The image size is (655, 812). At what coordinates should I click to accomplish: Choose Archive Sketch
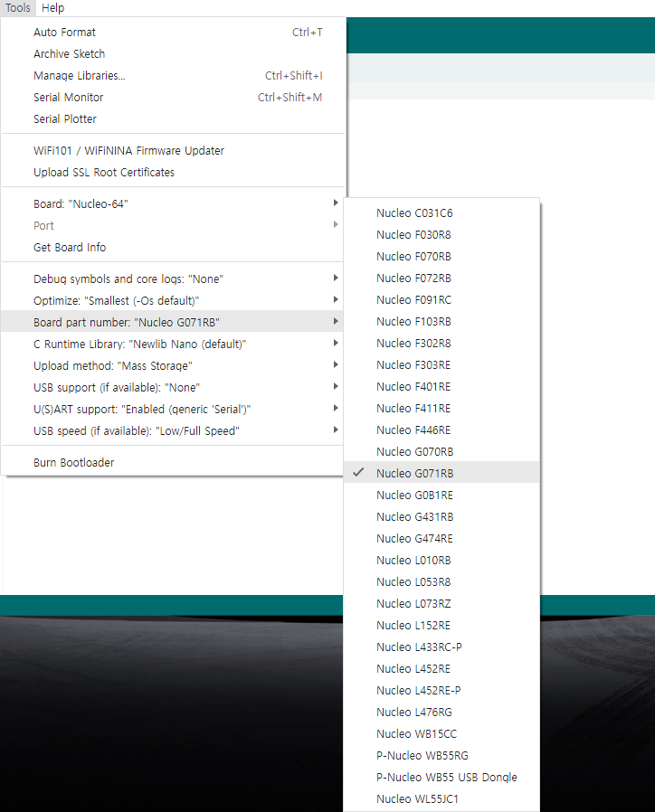click(173, 54)
